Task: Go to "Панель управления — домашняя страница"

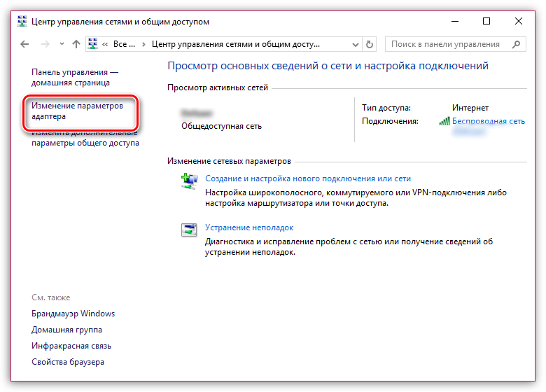Action: point(75,77)
